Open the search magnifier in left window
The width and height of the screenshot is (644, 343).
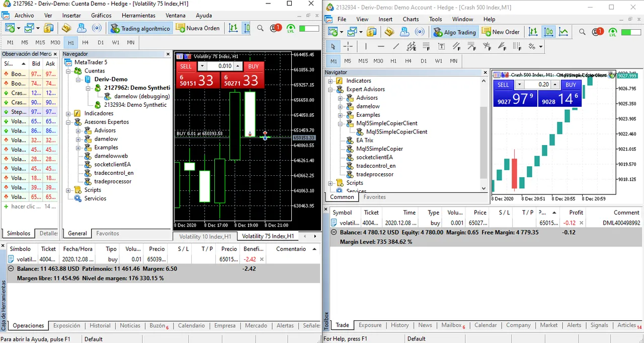tap(260, 28)
